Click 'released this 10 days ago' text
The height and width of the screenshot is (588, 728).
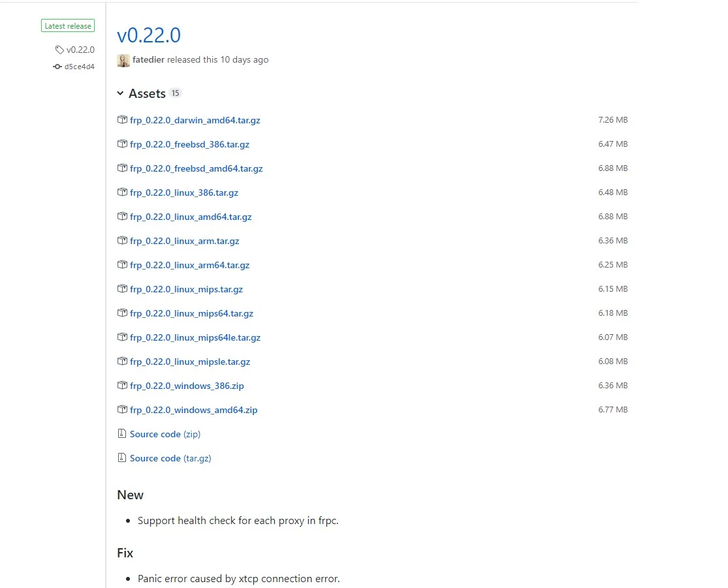218,60
